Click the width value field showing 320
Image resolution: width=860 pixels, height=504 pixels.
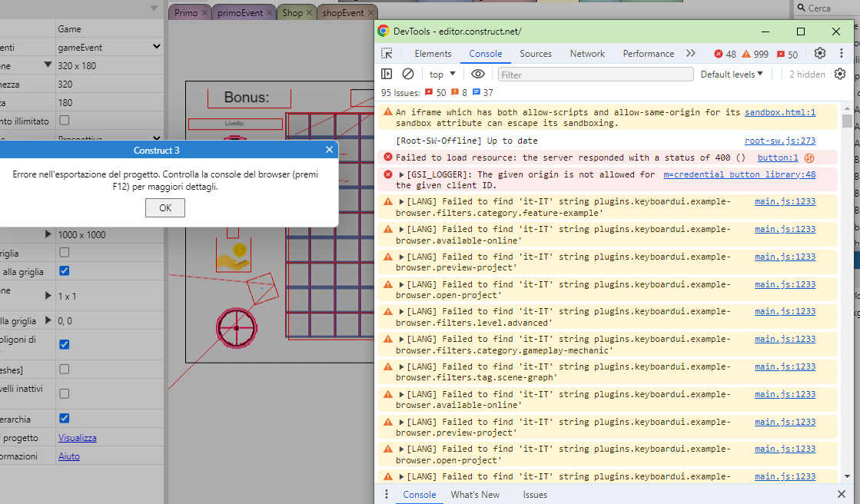109,84
